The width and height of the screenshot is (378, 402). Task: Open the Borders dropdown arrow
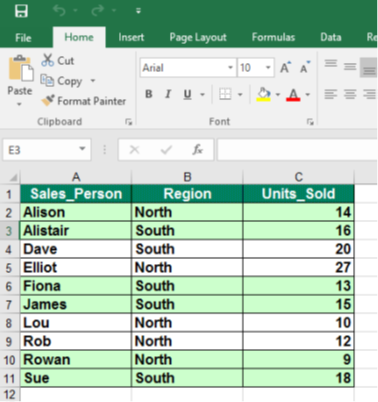click(x=240, y=95)
